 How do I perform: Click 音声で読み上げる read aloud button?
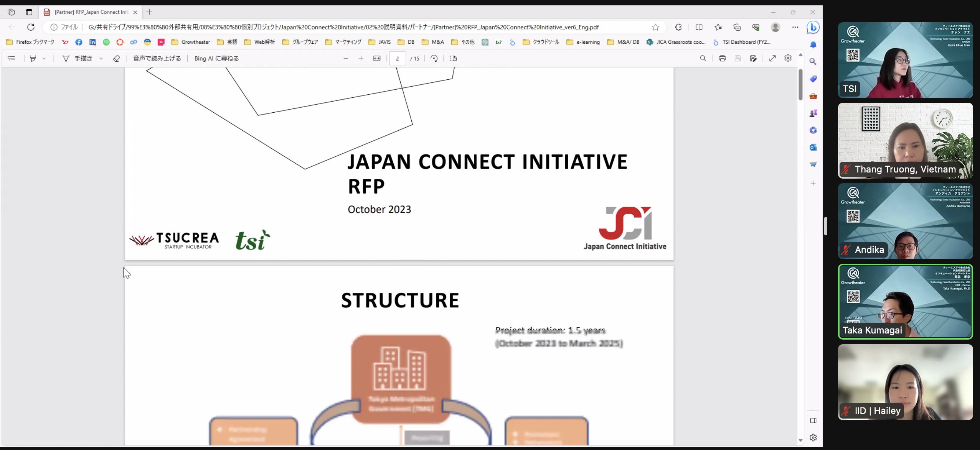tap(157, 58)
